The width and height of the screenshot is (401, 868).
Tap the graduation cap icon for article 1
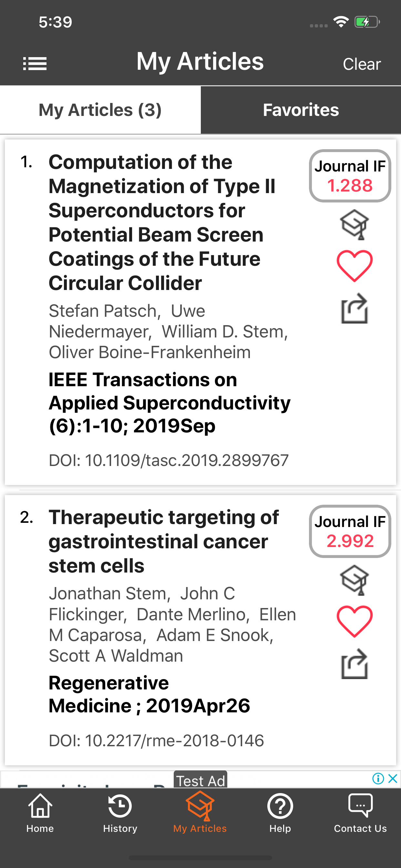pyautogui.click(x=354, y=225)
